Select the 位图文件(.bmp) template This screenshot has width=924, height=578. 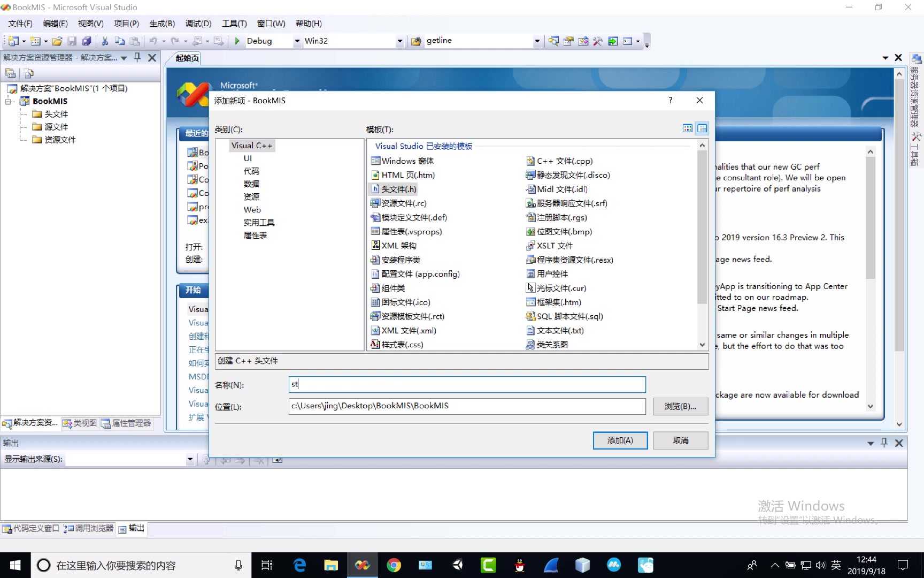[x=559, y=232]
